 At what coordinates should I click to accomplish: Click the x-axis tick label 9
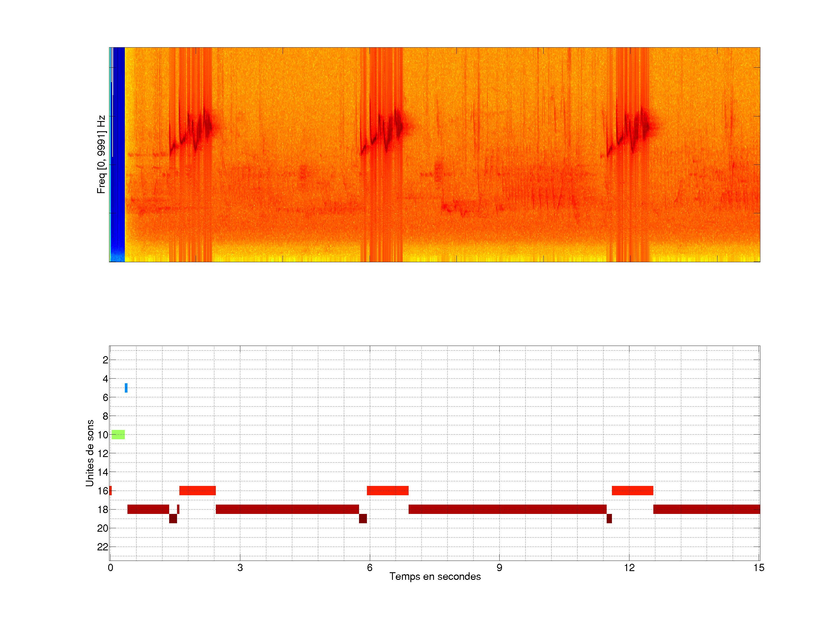pos(499,568)
